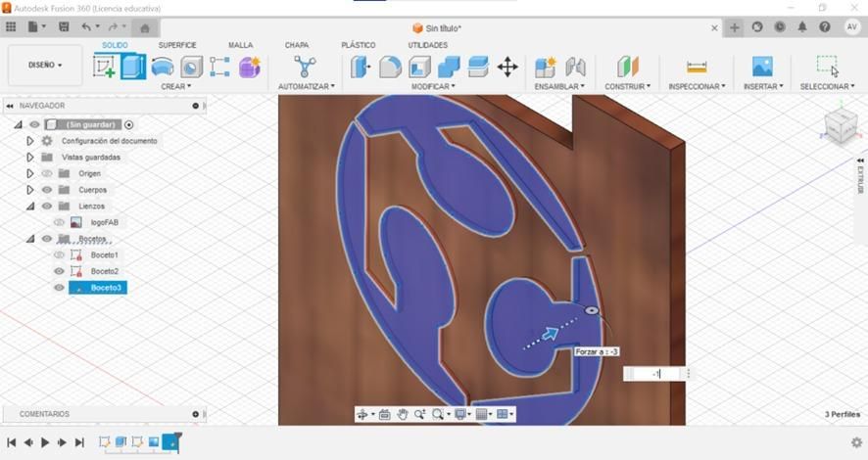The width and height of the screenshot is (868, 460).
Task: Add a new design tab
Action: pos(734,27)
